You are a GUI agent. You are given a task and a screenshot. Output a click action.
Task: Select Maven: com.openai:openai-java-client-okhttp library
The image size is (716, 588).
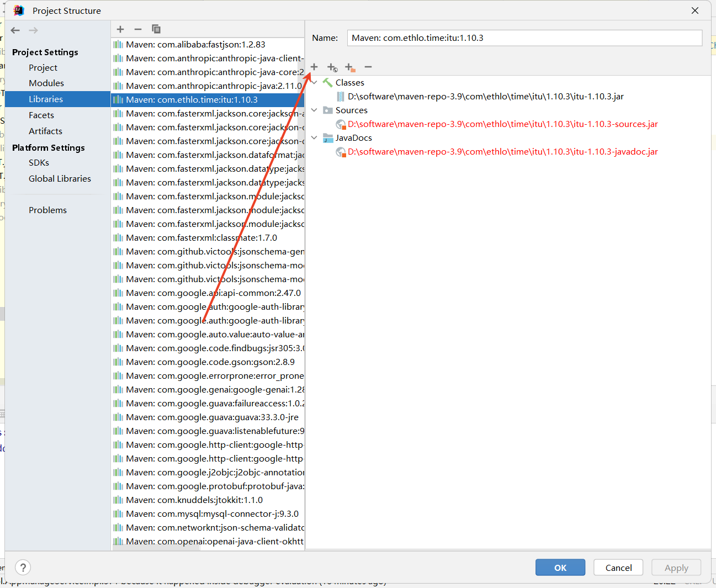click(208, 541)
